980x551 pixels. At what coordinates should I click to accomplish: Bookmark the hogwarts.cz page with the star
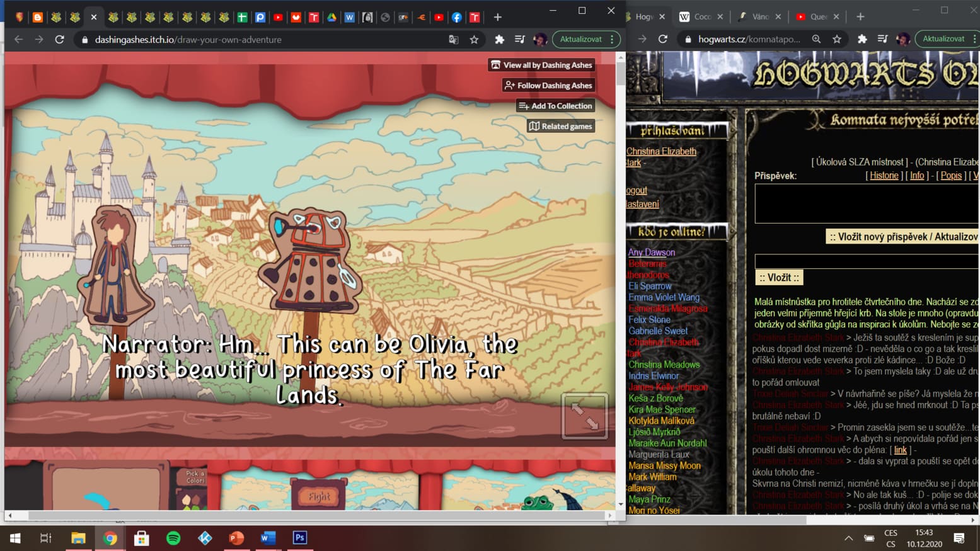pos(836,39)
